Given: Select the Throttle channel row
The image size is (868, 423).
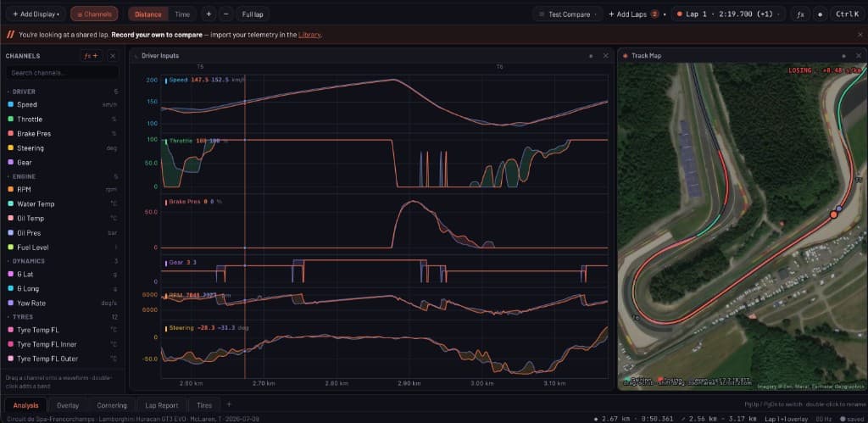Looking at the screenshot, I should [62, 119].
